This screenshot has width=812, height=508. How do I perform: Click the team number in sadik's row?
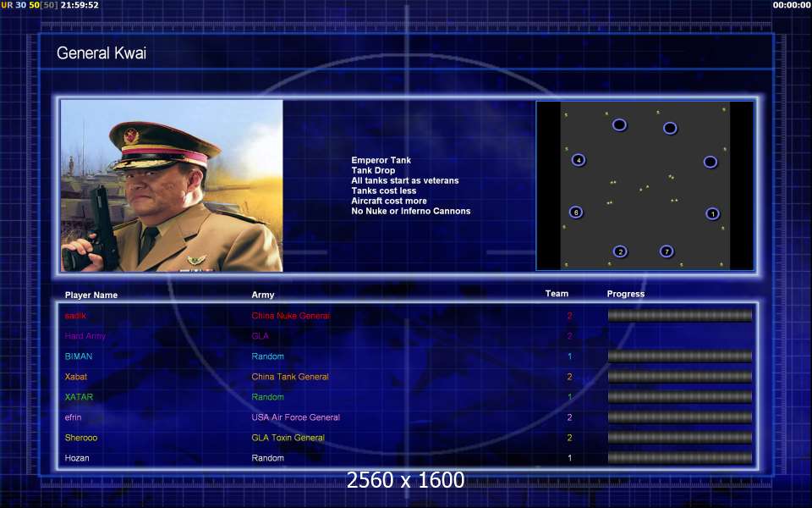tap(569, 316)
